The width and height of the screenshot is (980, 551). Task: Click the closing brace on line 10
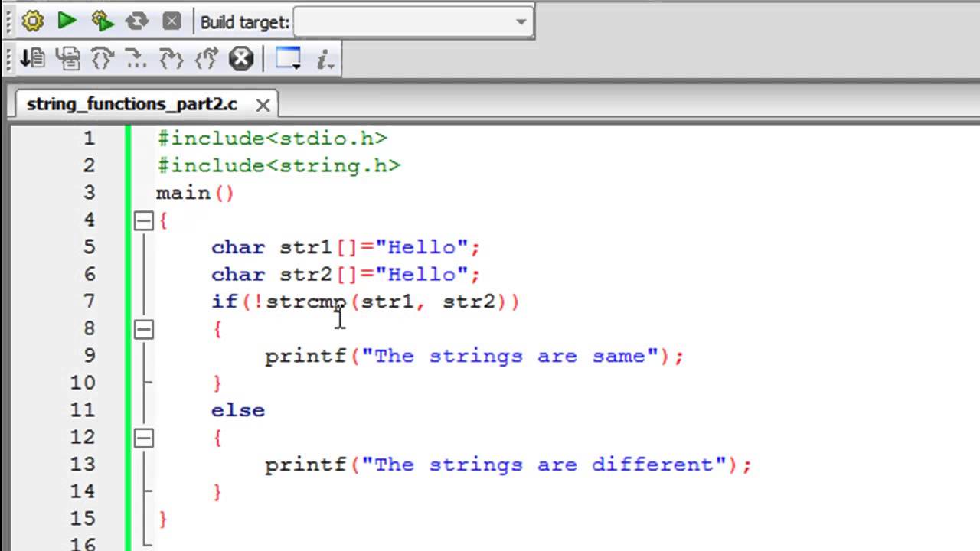[x=217, y=383]
